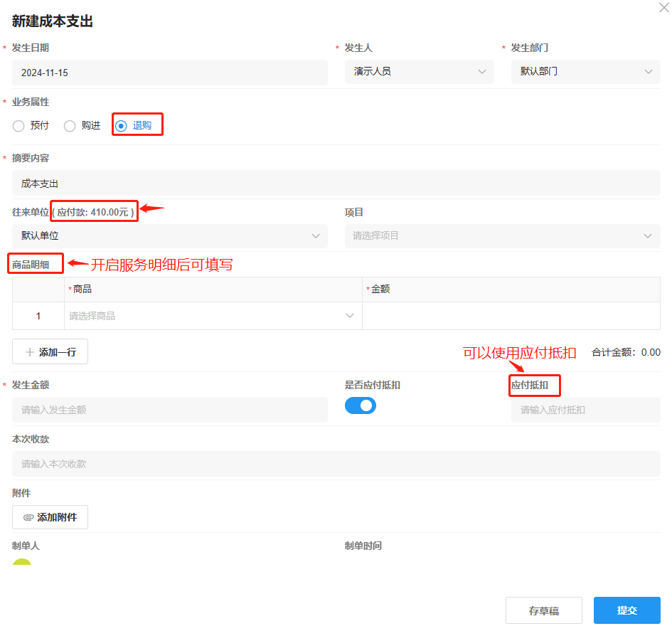Expand the 请选择商品 product dropdown in row 1
This screenshot has height=626, width=672.
click(213, 315)
